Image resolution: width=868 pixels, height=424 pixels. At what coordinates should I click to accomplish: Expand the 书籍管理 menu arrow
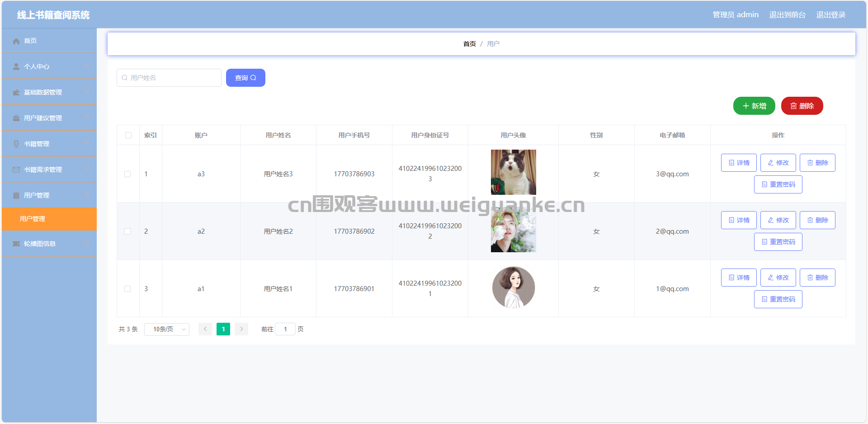pyautogui.click(x=86, y=143)
